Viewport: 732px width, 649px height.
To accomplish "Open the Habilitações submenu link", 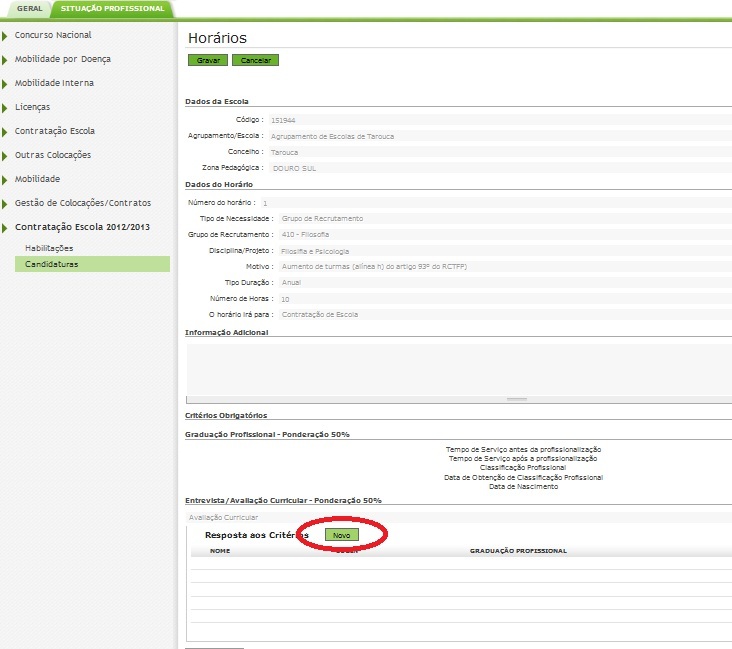I will 49,248.
